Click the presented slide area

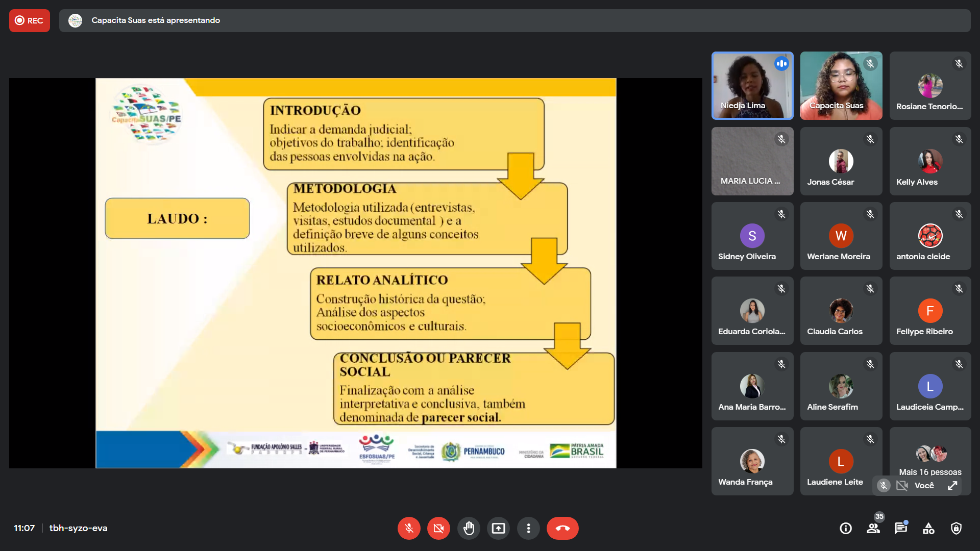coord(356,273)
